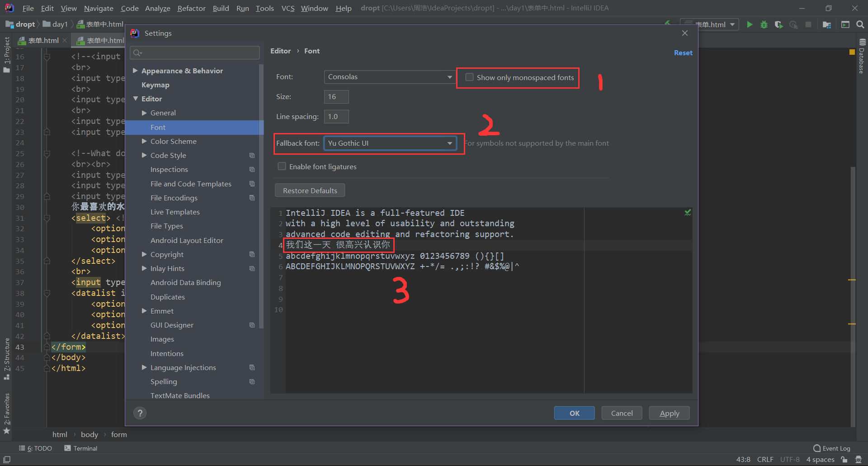Click the settings tree vertical scrollbar
868x466 pixels.
tap(261, 197)
